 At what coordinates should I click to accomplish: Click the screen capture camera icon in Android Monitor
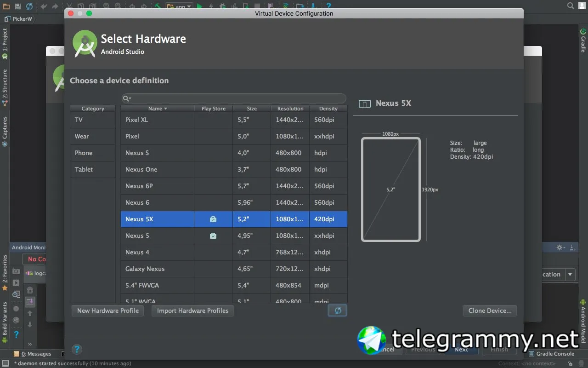[16, 271]
